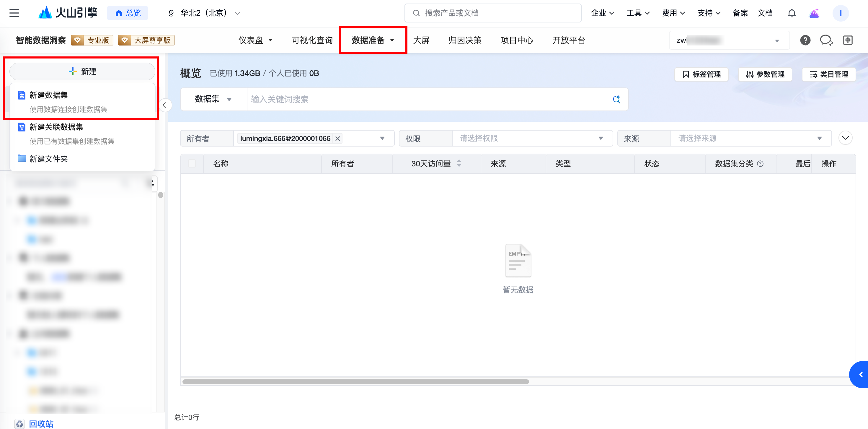Click the notification bell icon
Viewport: 868px width, 429px height.
pos(792,13)
